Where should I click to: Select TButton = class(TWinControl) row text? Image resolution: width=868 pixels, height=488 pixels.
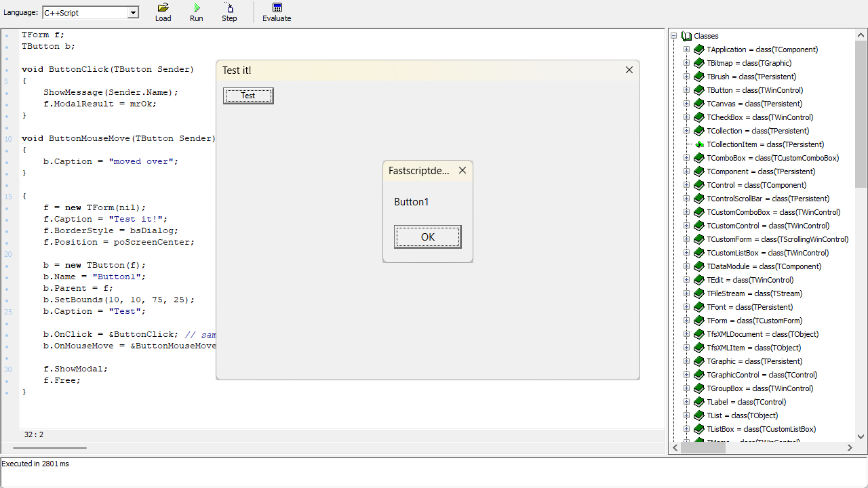(755, 90)
